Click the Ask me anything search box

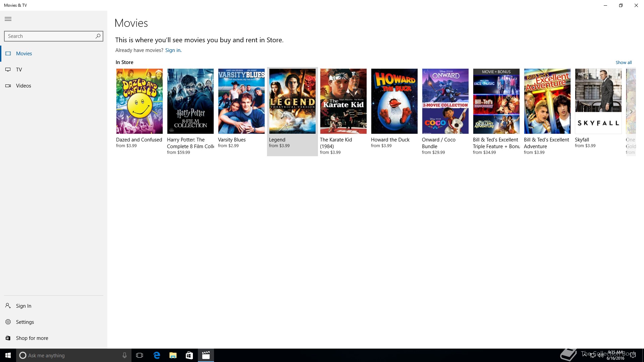click(x=73, y=355)
